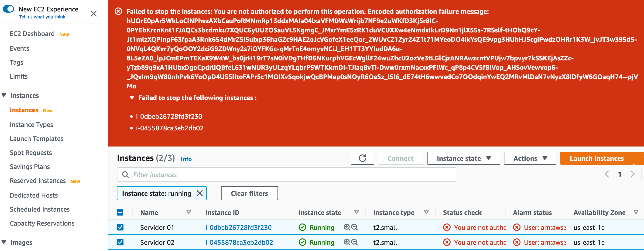The height and width of the screenshot is (251, 644).
Task: Uncheck the Servidor 02 row checkbox
Action: coord(120,242)
